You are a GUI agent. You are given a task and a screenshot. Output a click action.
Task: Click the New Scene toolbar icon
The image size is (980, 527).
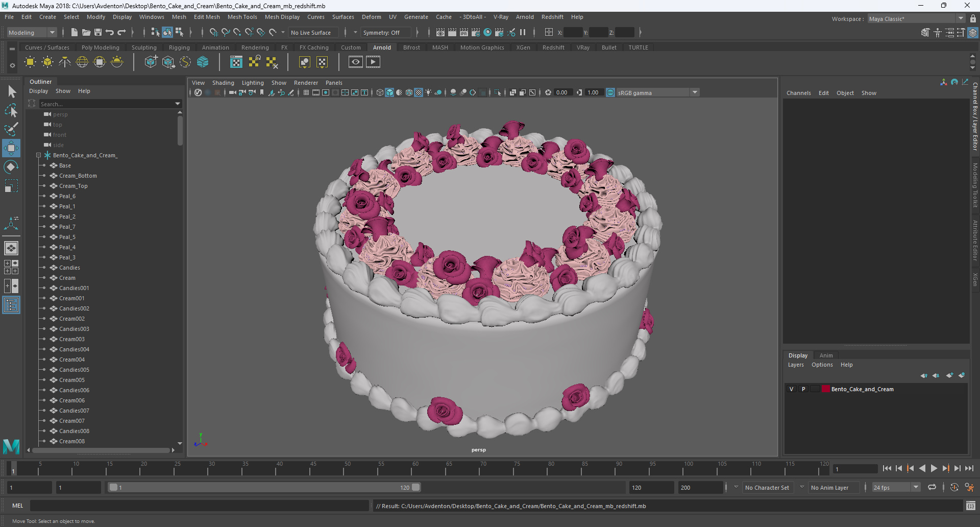coord(75,32)
